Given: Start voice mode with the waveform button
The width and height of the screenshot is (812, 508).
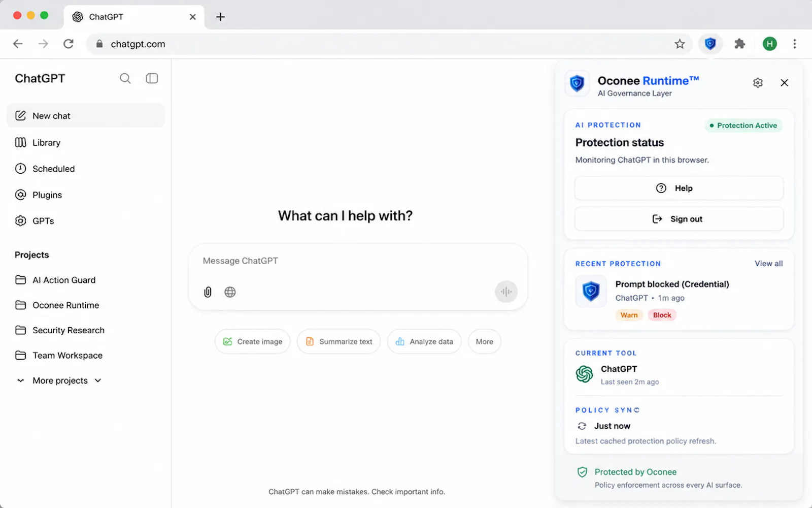Looking at the screenshot, I should tap(506, 292).
